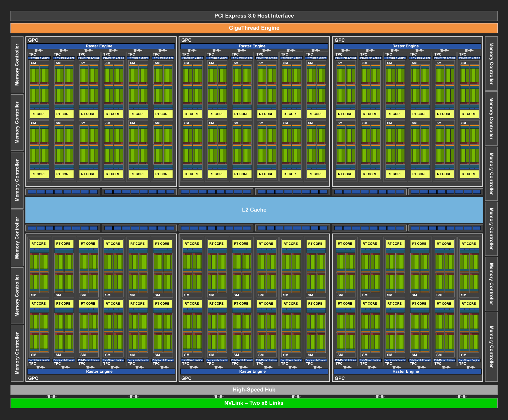Viewport: 508px width, 420px height.
Task: Click the Raster Engine in bottom-right GPC
Action: (x=406, y=371)
